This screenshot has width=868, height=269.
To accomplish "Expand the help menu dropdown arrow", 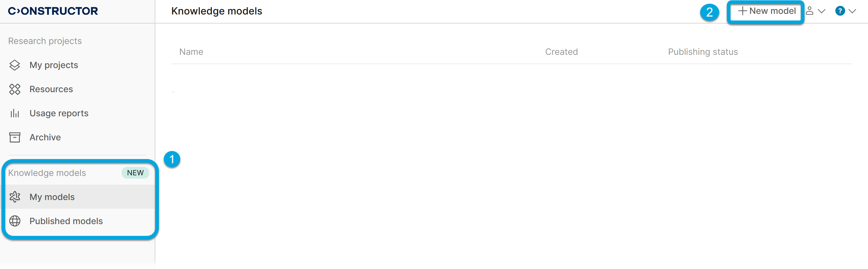I will click(x=852, y=11).
